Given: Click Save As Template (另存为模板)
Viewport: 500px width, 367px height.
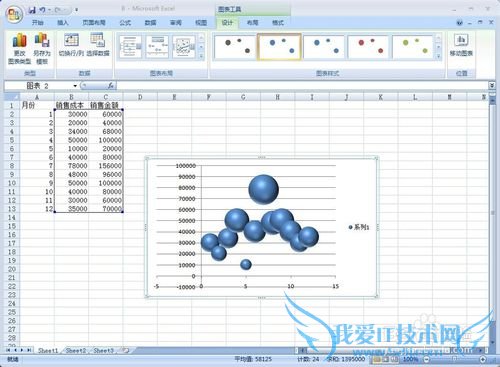Looking at the screenshot, I should [x=42, y=49].
